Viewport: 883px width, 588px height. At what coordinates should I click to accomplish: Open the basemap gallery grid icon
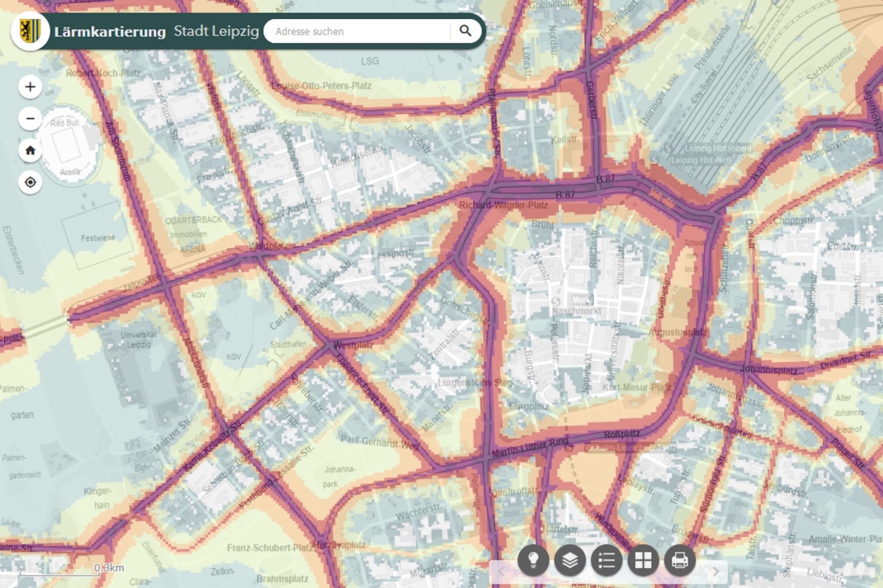[643, 561]
